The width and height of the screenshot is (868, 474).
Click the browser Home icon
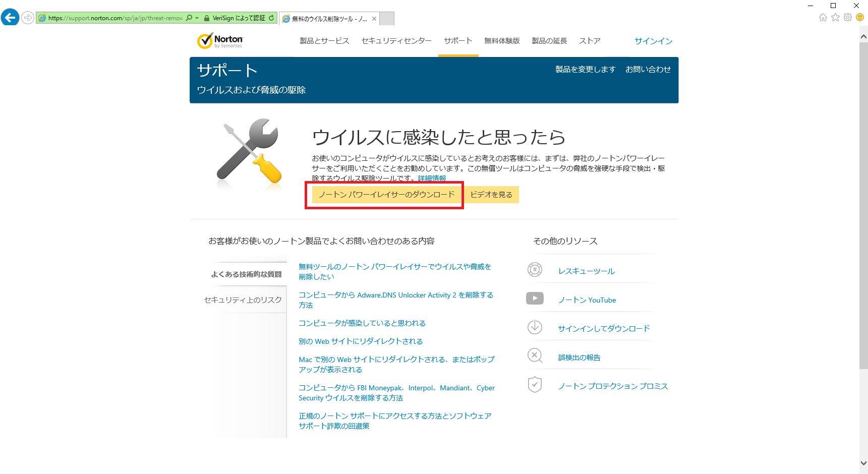823,18
